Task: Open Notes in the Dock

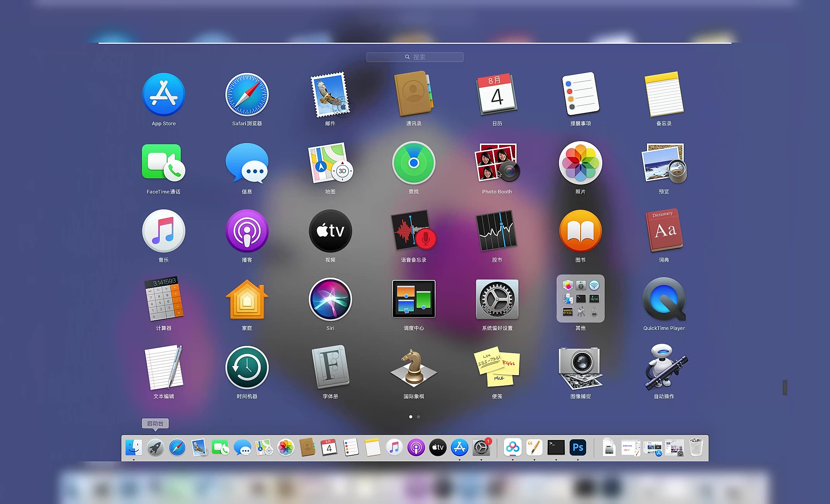Action: [x=373, y=447]
